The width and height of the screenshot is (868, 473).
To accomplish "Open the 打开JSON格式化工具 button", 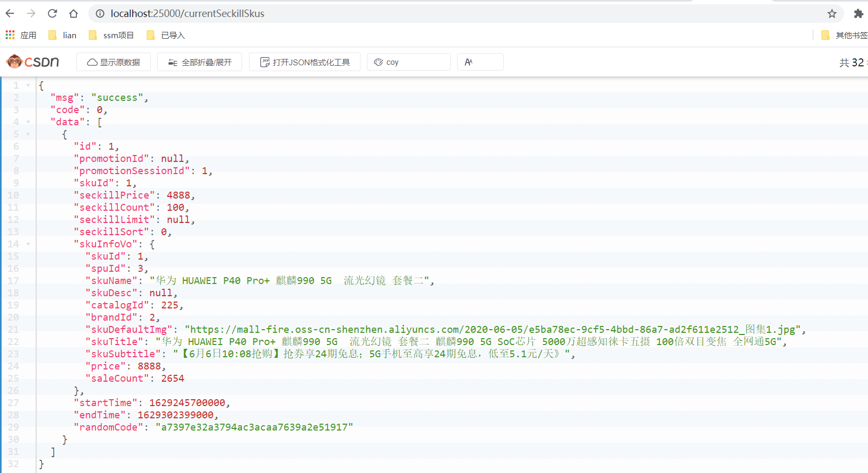I will (305, 62).
